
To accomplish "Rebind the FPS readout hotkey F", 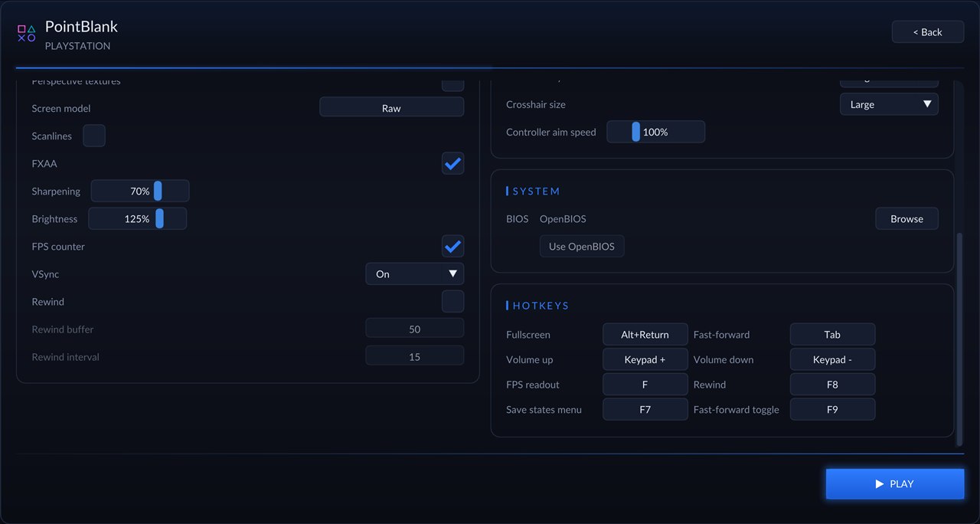I will coord(645,385).
